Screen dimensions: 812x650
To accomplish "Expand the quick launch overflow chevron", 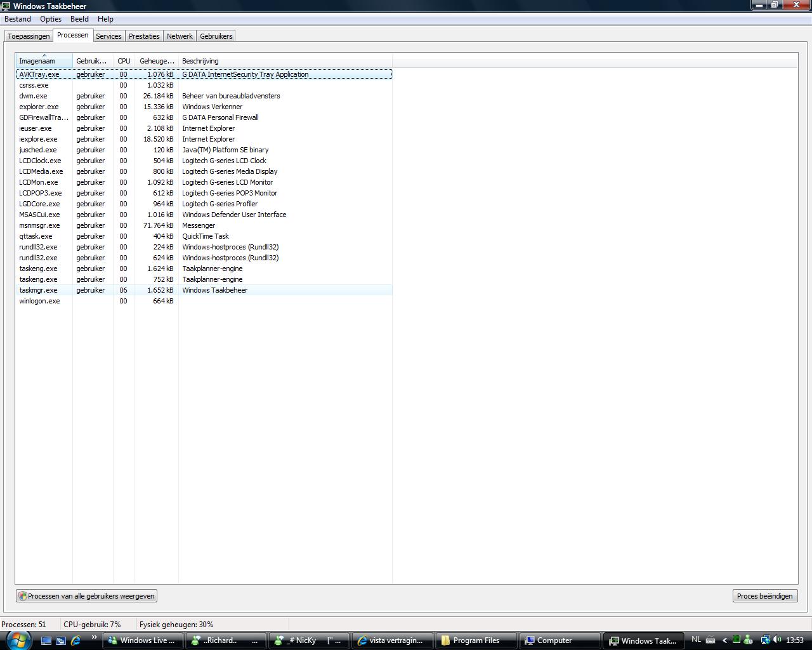I will click(95, 637).
